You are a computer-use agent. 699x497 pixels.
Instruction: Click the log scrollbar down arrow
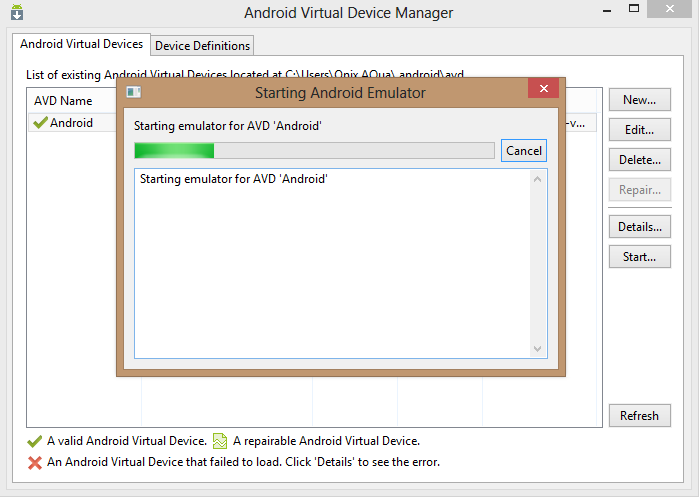538,349
